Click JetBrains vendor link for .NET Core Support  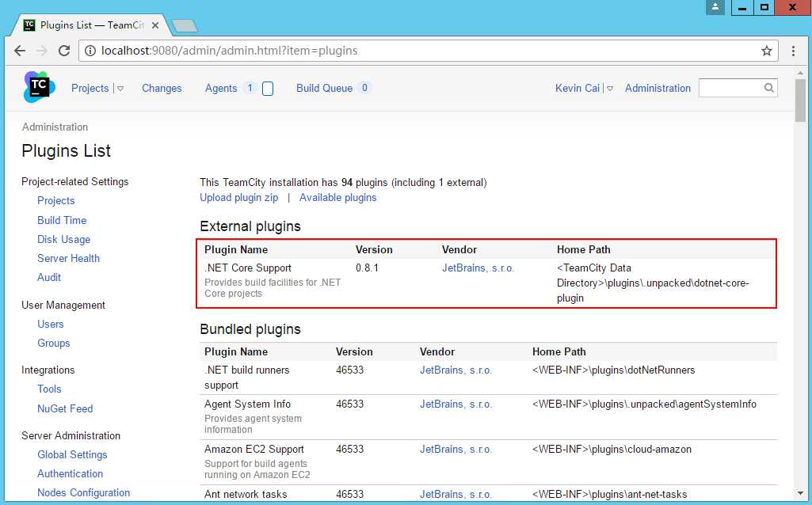coord(478,268)
